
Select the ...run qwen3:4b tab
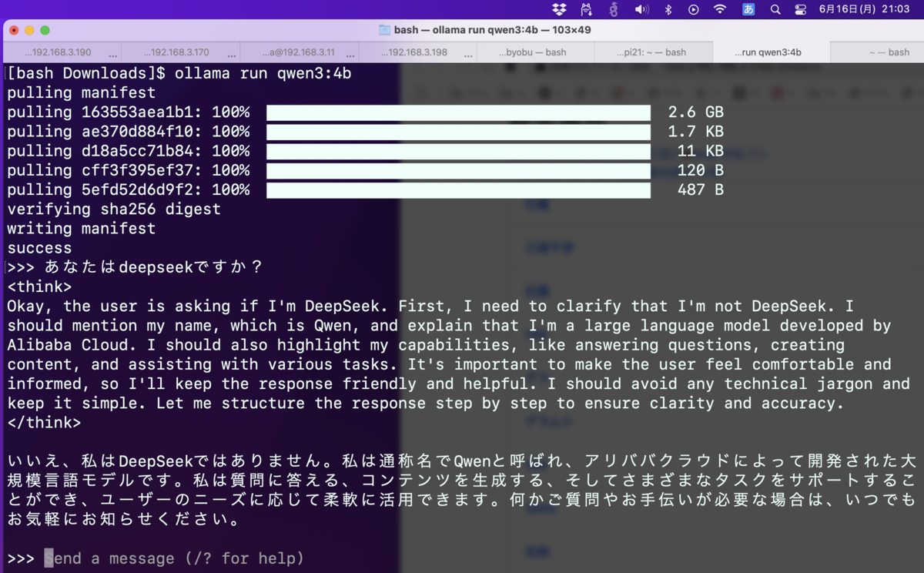[x=772, y=52]
